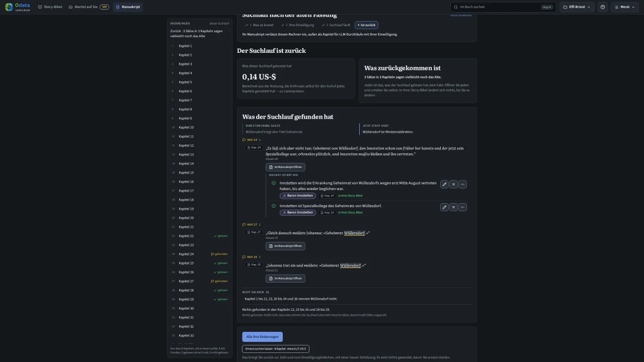Image resolution: width=644 pixels, height=362 pixels.
Task: Open Kapitel 1 in the chapter list
Action: coord(200,46)
